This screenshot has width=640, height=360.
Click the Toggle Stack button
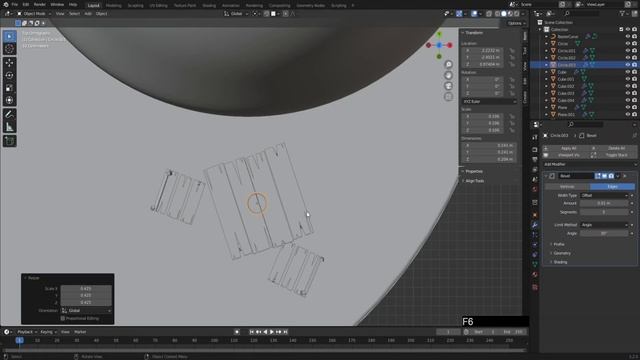coord(613,155)
